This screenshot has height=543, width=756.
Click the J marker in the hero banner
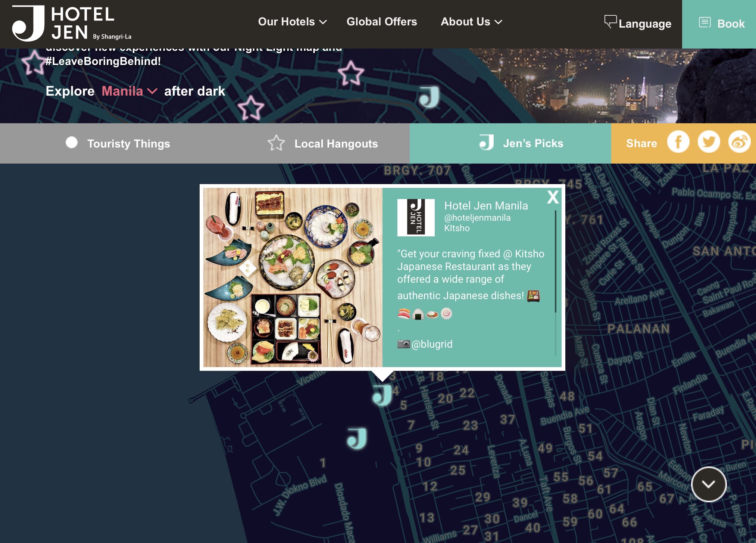click(x=429, y=97)
